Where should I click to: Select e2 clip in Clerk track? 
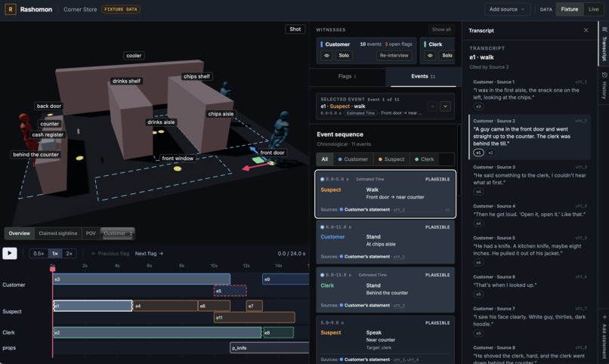(157, 332)
